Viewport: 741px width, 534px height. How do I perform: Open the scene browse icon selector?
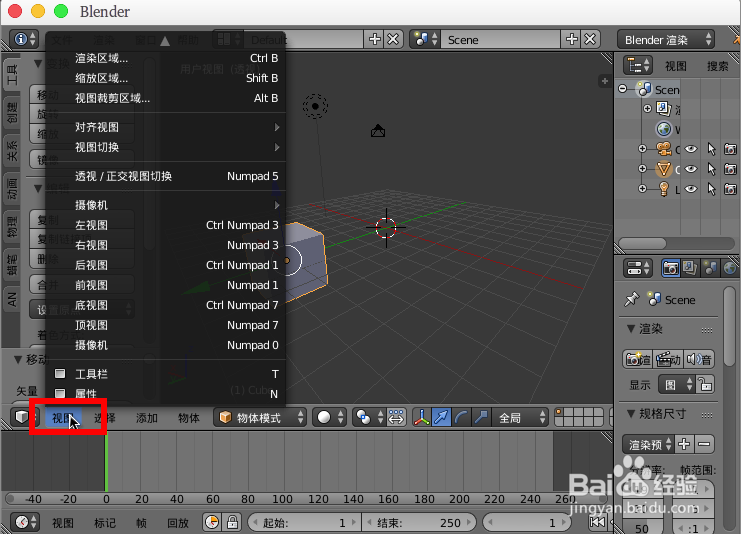coord(426,39)
